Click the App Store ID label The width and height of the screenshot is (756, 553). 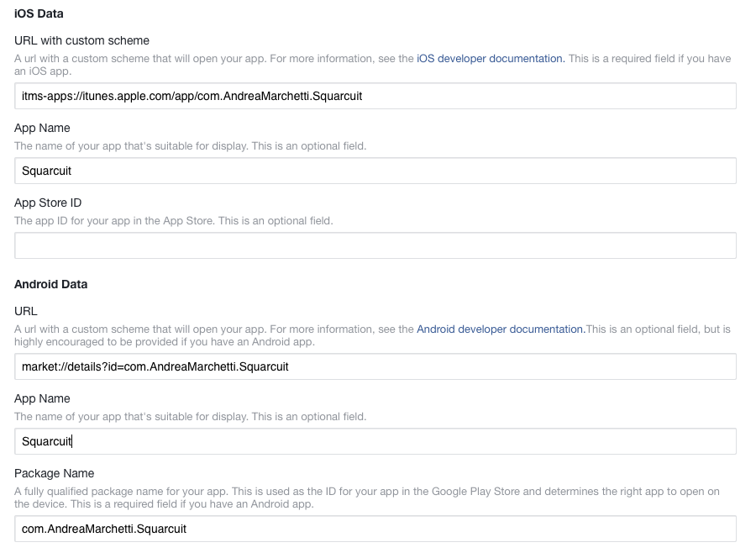[x=48, y=203]
